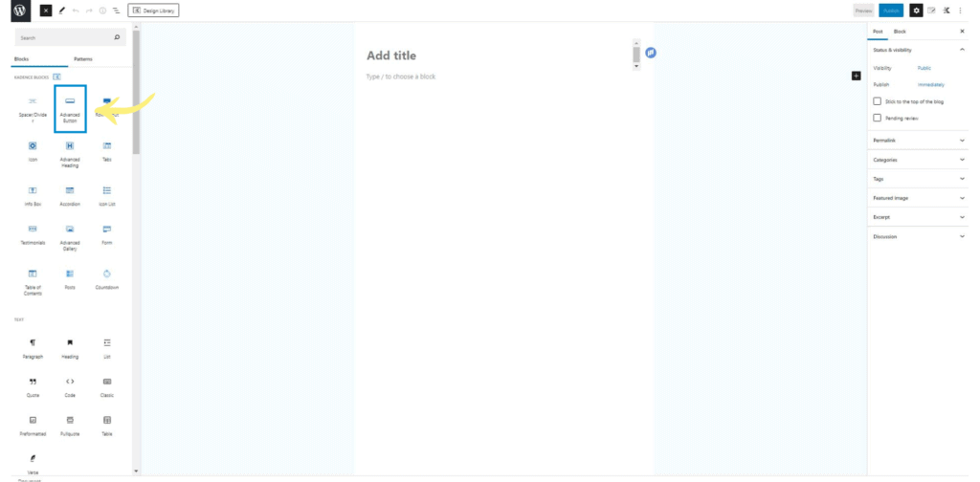Image resolution: width=980 pixels, height=482 pixels.
Task: Click the blue Publish button
Action: [891, 11]
